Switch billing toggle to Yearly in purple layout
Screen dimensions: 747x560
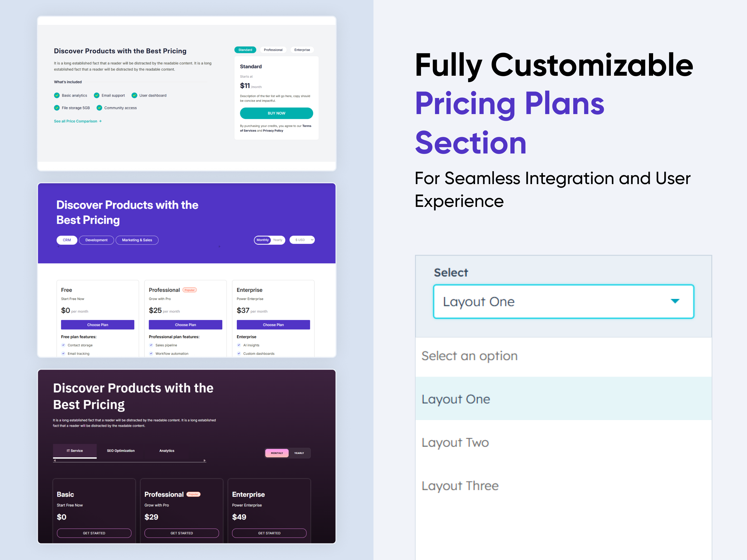pyautogui.click(x=278, y=240)
